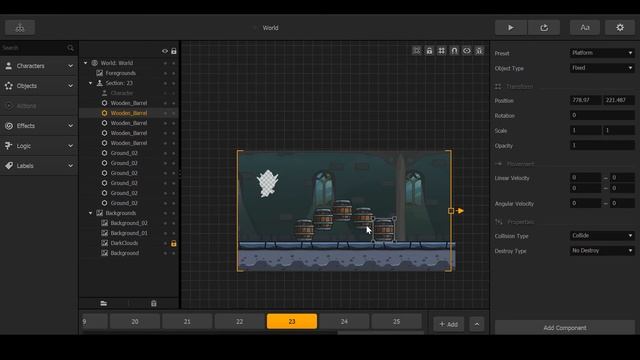Expand the Characters category chevron

click(x=70, y=66)
